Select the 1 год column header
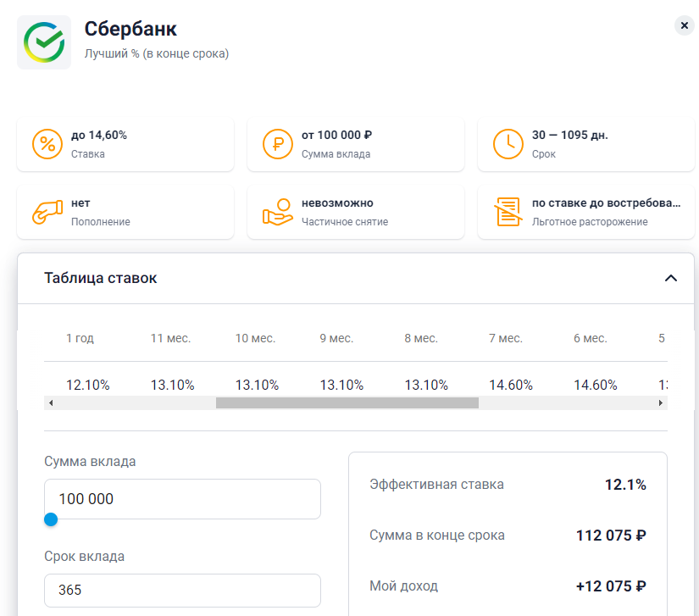This screenshot has height=616, width=699. [x=80, y=338]
